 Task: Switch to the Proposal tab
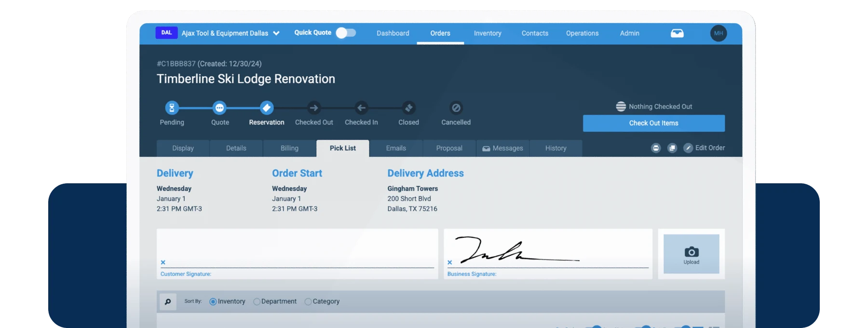click(x=449, y=148)
